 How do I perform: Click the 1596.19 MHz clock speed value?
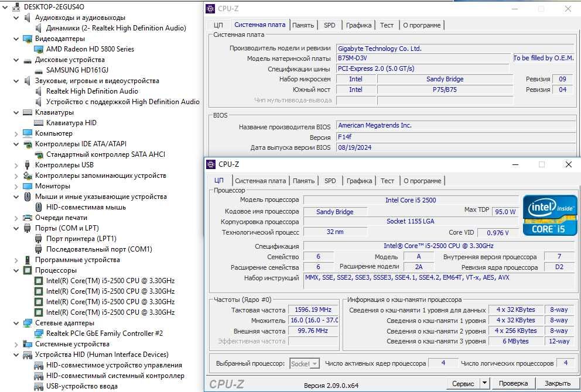click(313, 310)
